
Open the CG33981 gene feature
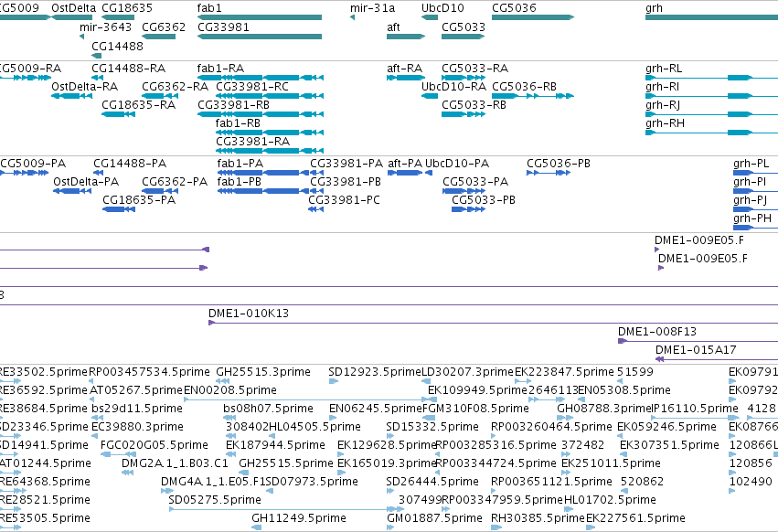(x=260, y=37)
